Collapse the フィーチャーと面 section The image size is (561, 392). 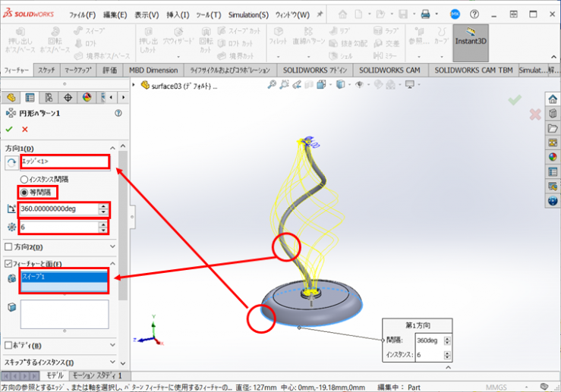[x=113, y=264]
